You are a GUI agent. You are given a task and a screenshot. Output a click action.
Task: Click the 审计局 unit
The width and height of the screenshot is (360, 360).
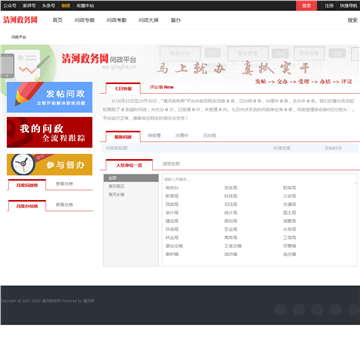pyautogui.click(x=172, y=213)
